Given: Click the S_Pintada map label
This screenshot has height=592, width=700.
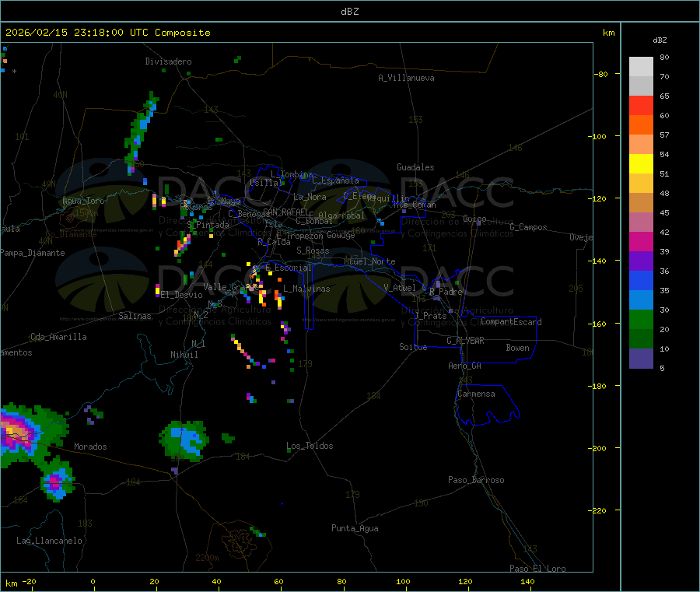Looking at the screenshot, I should coord(208,225).
